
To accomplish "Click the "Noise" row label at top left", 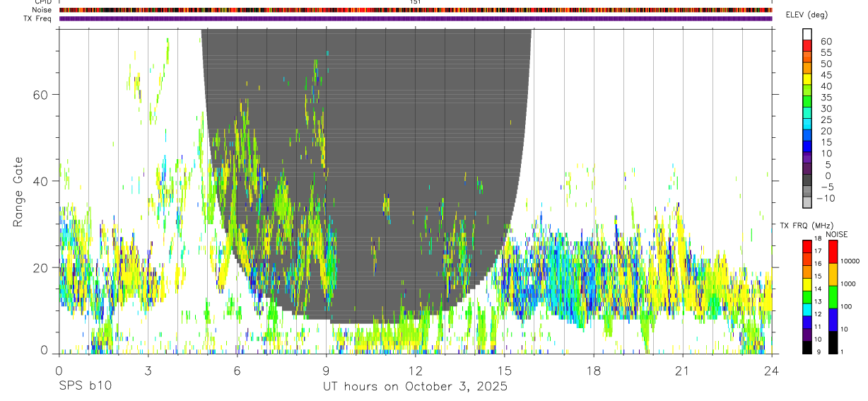I will tap(42, 11).
